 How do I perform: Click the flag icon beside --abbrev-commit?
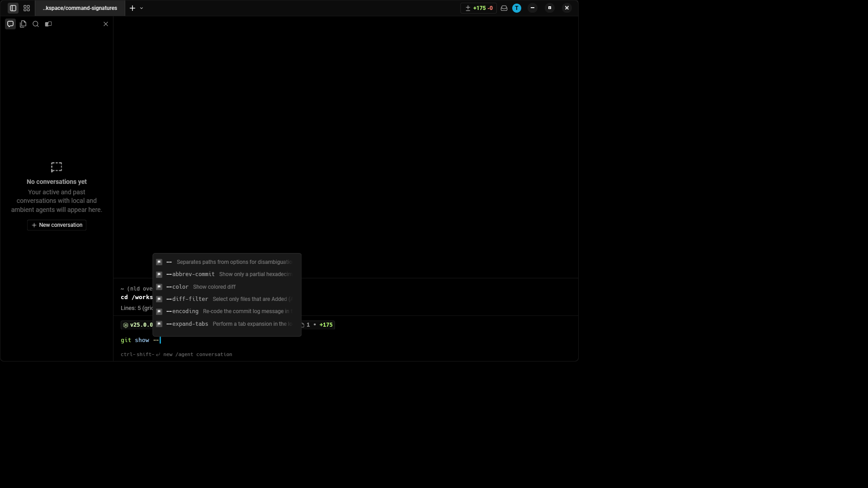click(159, 274)
